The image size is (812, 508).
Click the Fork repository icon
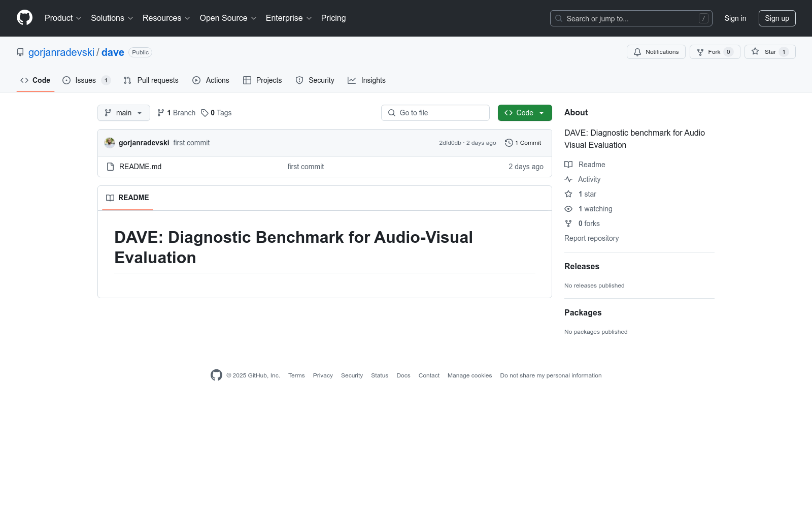pos(700,52)
